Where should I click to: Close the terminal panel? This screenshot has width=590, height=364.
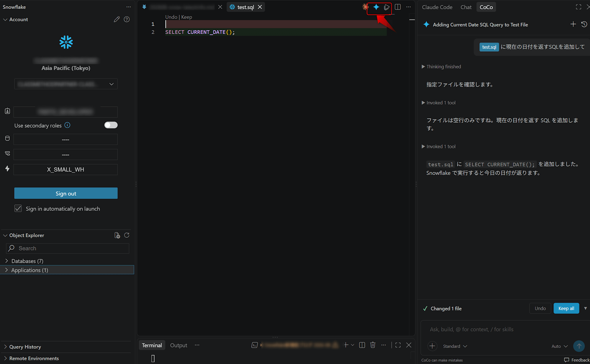point(409,345)
